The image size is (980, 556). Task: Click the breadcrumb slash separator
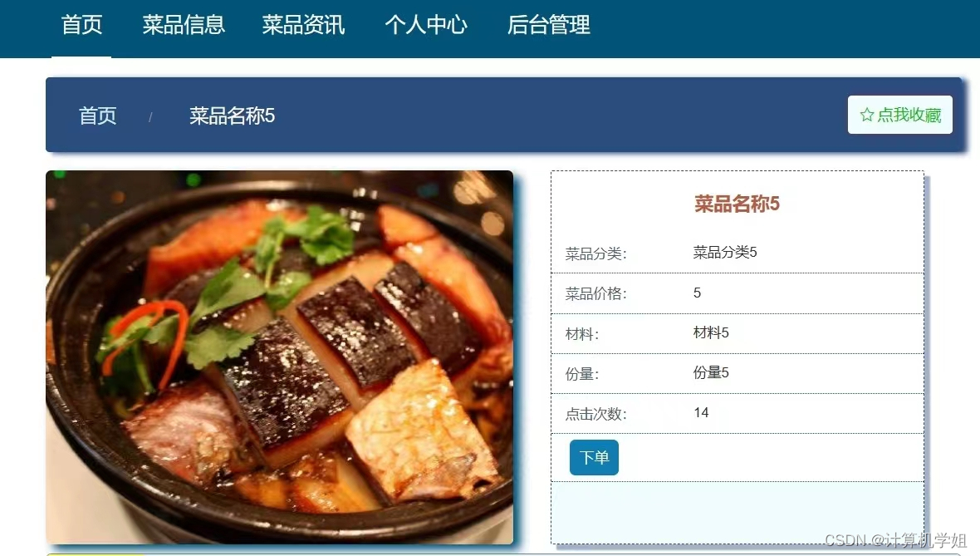pos(150,117)
